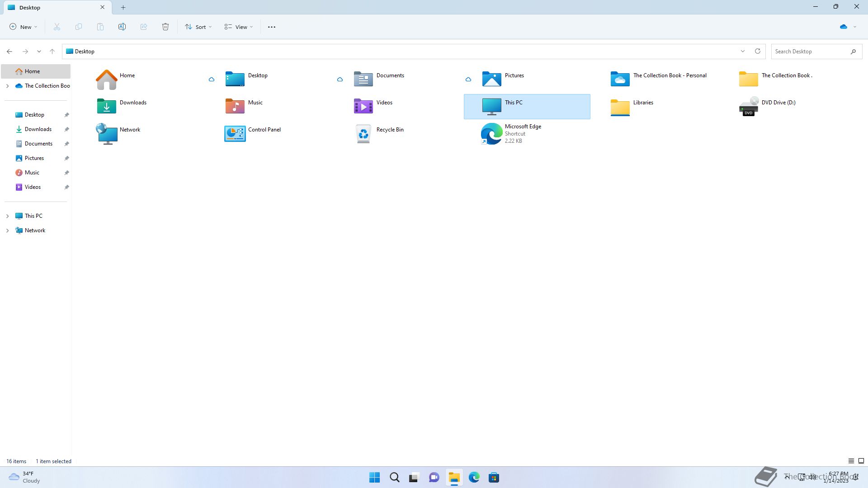Image resolution: width=868 pixels, height=488 pixels.
Task: Open Microsoft Store from taskbar
Action: [x=494, y=478]
